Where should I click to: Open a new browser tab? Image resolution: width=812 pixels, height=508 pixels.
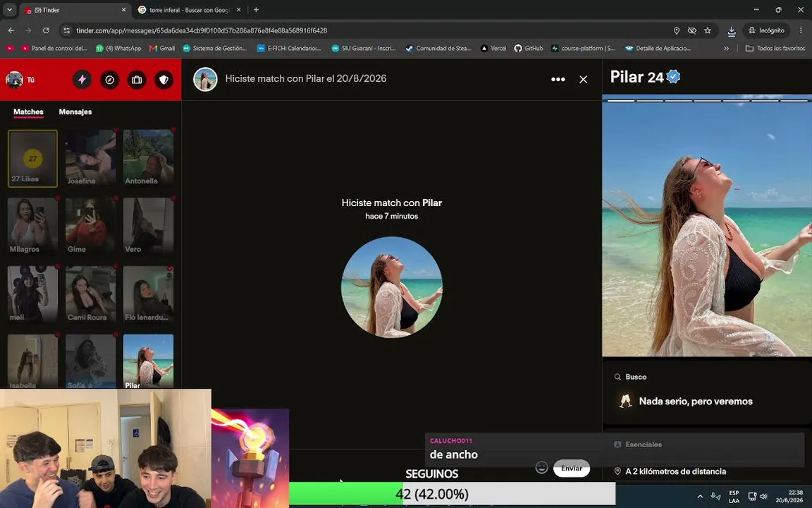pyautogui.click(x=256, y=10)
